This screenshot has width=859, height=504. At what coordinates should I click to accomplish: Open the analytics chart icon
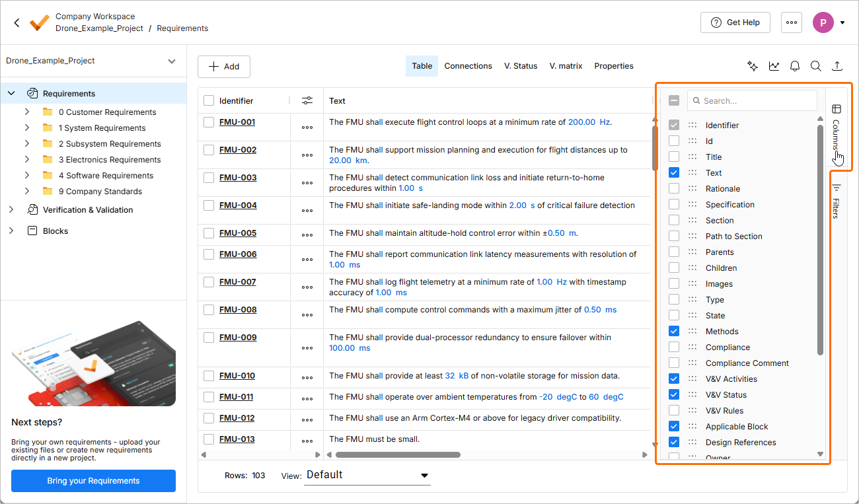[774, 66]
